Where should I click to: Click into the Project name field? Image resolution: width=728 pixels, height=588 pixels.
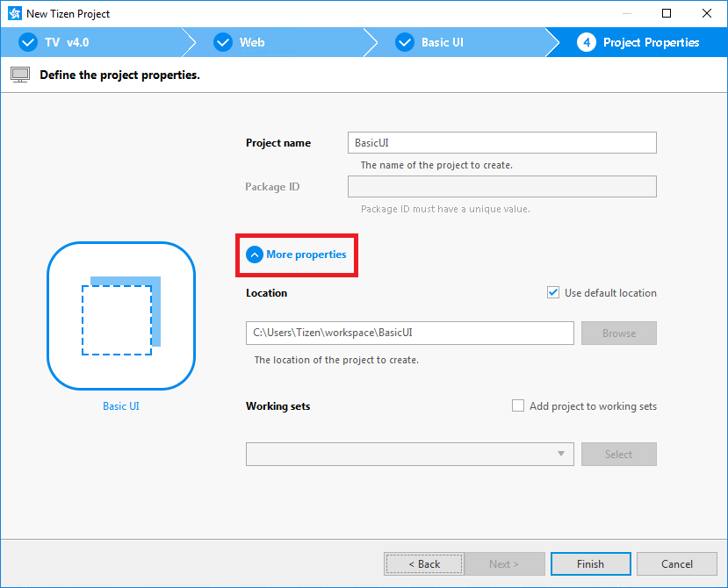[501, 143]
